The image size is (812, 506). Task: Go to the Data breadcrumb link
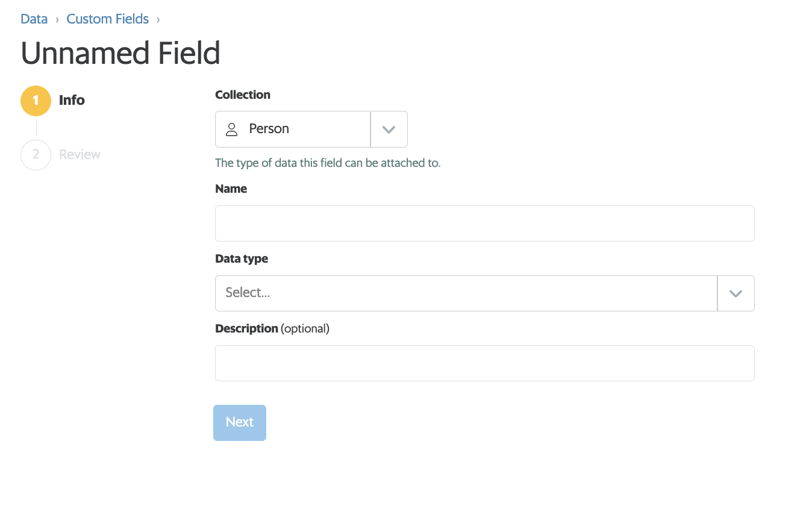(34, 19)
